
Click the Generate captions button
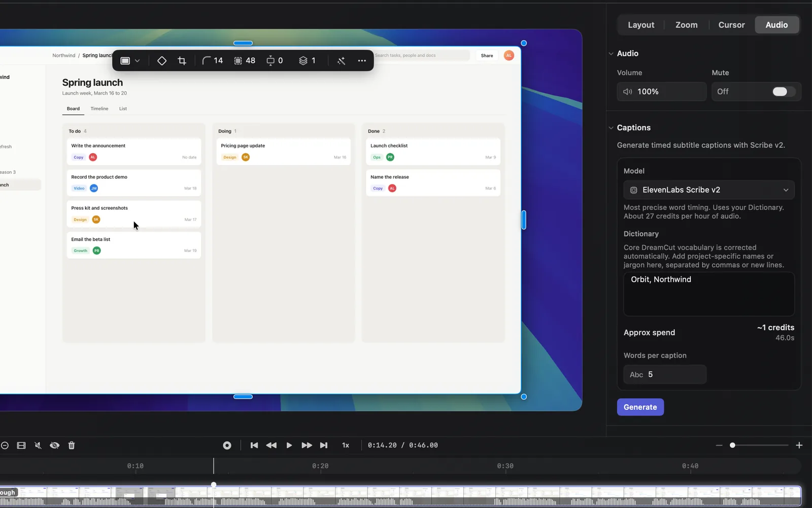click(x=640, y=407)
